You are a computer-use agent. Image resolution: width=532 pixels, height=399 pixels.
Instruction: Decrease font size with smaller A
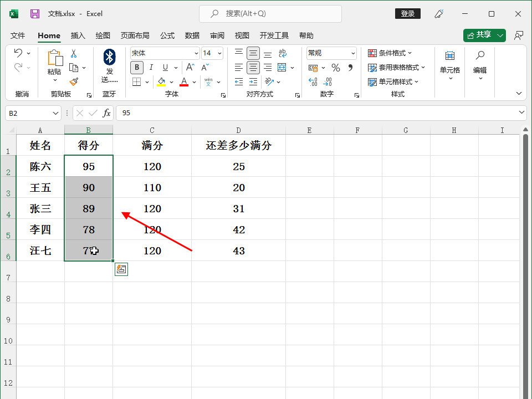click(205, 67)
